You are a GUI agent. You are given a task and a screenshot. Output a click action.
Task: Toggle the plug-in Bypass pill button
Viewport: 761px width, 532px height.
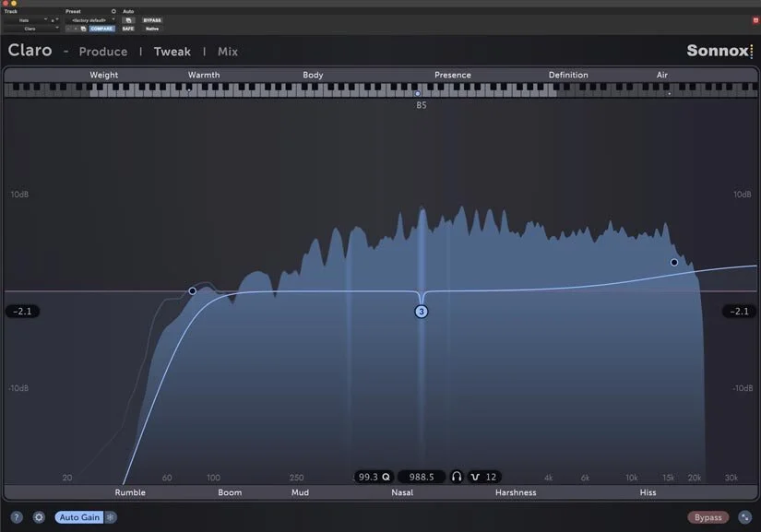708,517
